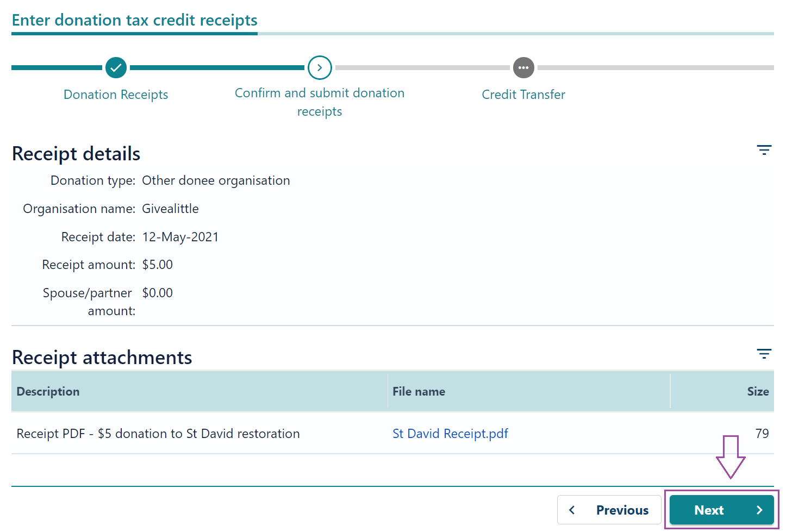Click the completed Donation Receipts checkmark icon
786x532 pixels.
coord(116,68)
